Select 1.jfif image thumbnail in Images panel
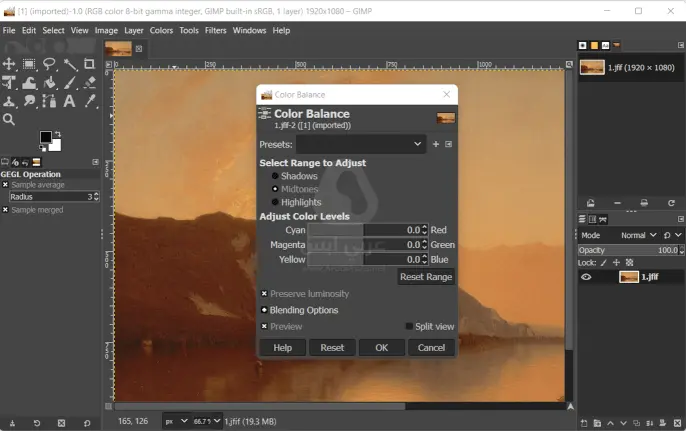 click(x=592, y=67)
